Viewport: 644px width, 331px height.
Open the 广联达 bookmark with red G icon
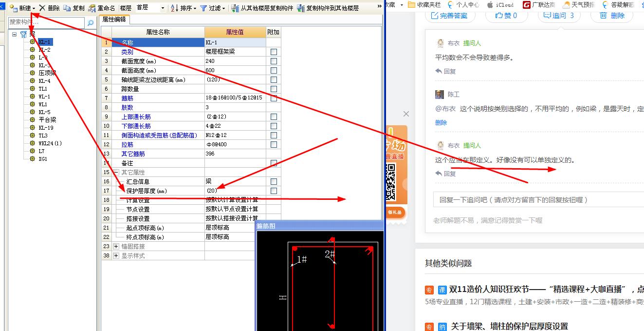[x=539, y=5]
